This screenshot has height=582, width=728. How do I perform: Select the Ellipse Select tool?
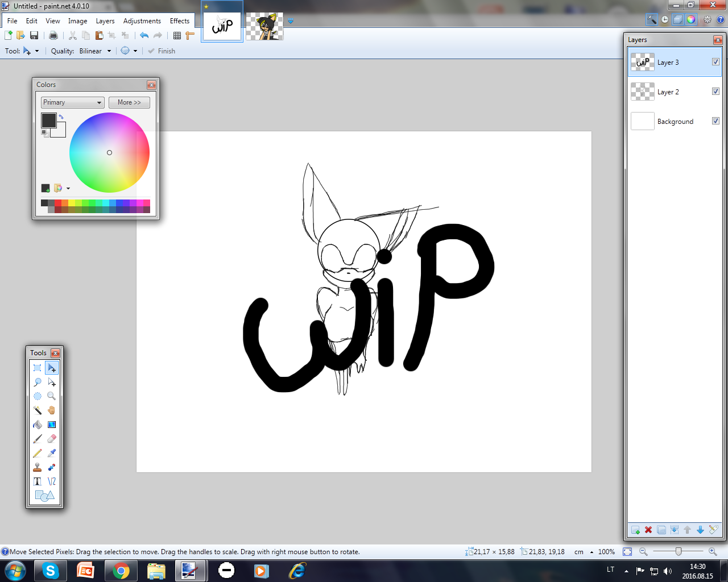pyautogui.click(x=38, y=396)
